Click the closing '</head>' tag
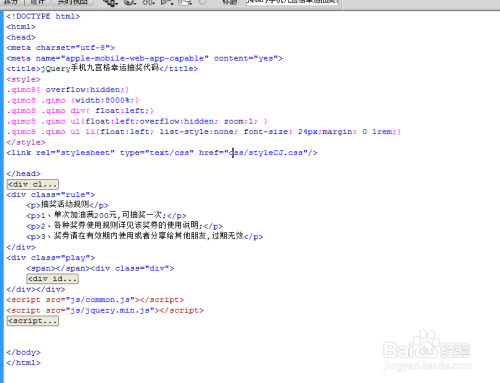This screenshot has height=383, width=500. 23,174
